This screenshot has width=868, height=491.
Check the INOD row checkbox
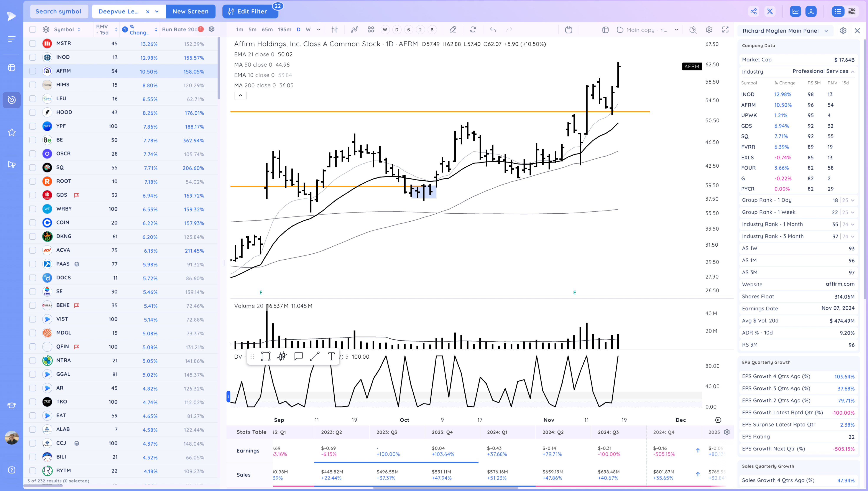[32, 57]
